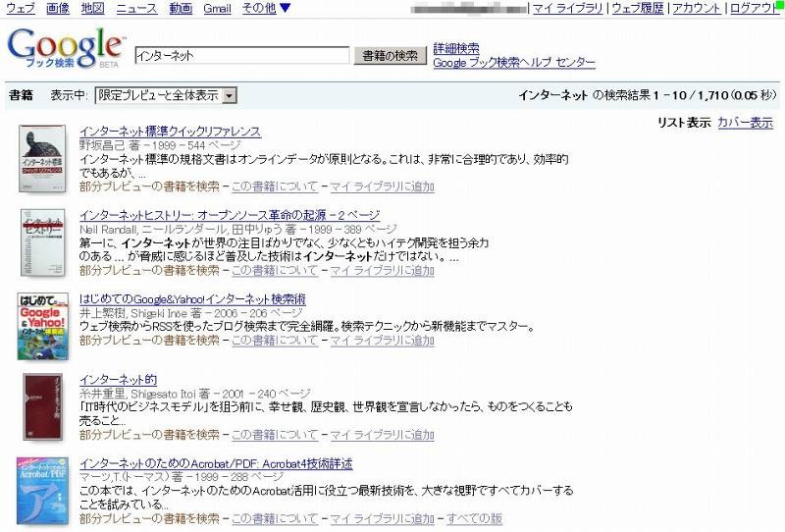Screen dimensions: 785x532
Task: Click 部分プレビューの書籍を検索 for インターネット標準クイックリファレンス
Action: pyautogui.click(x=149, y=186)
